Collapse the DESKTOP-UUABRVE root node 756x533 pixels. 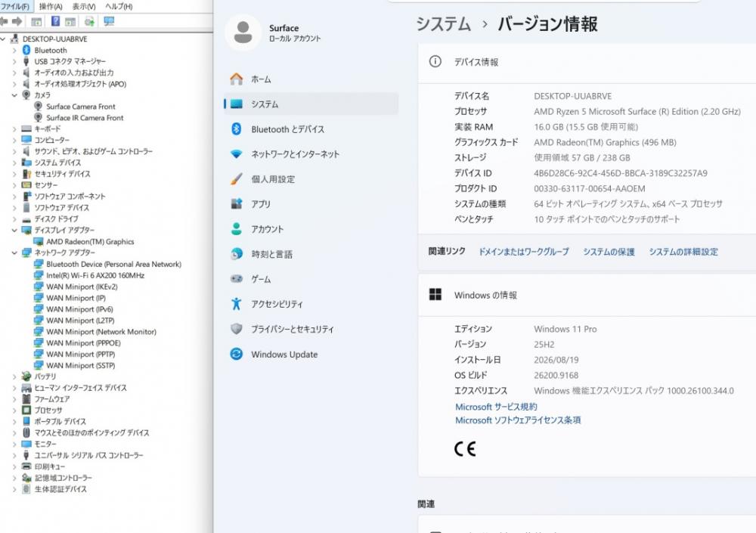click(x=3, y=39)
